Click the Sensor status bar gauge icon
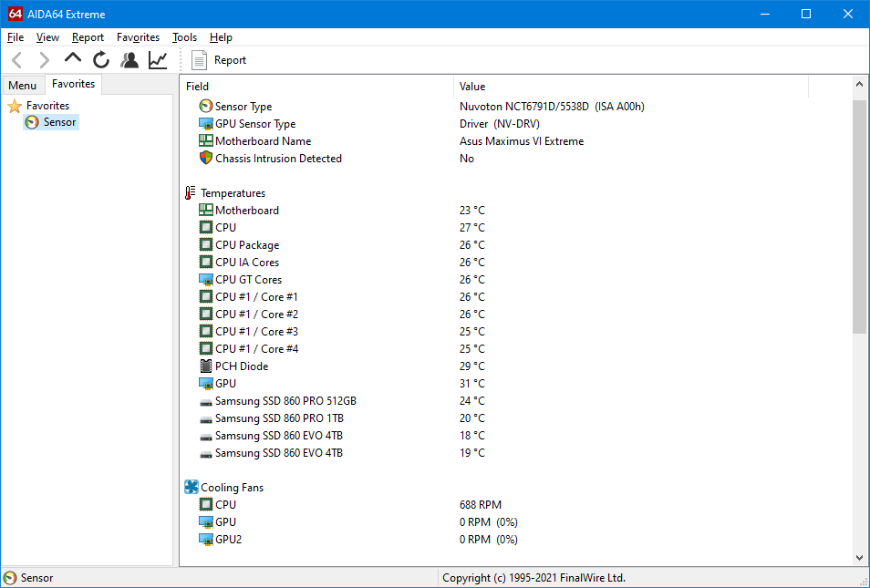The width and height of the screenshot is (870, 588). click(10, 577)
